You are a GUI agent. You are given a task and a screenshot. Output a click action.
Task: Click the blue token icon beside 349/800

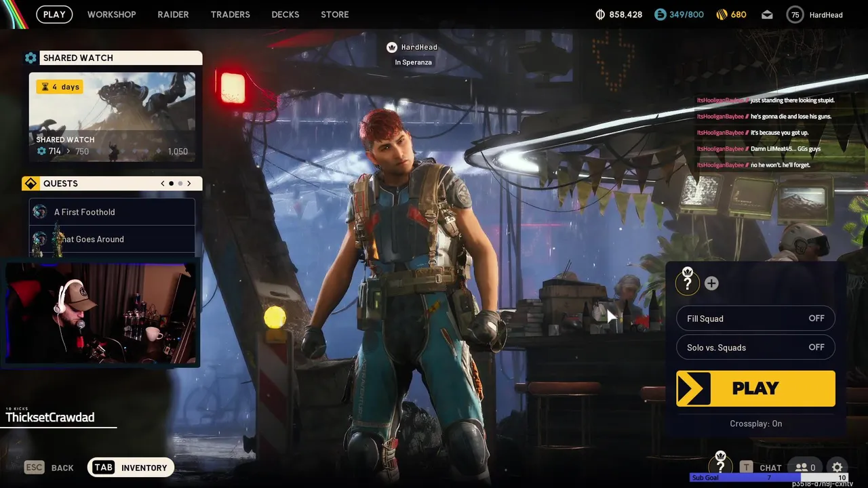coord(660,14)
